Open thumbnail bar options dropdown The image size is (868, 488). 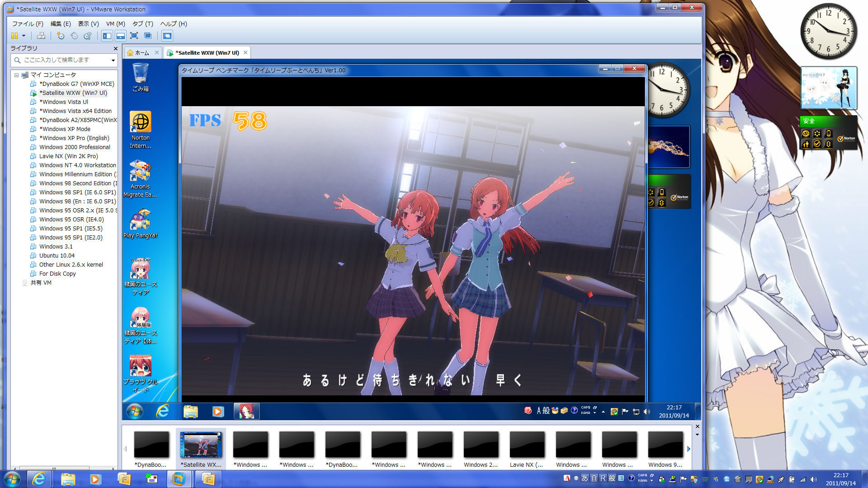click(697, 435)
